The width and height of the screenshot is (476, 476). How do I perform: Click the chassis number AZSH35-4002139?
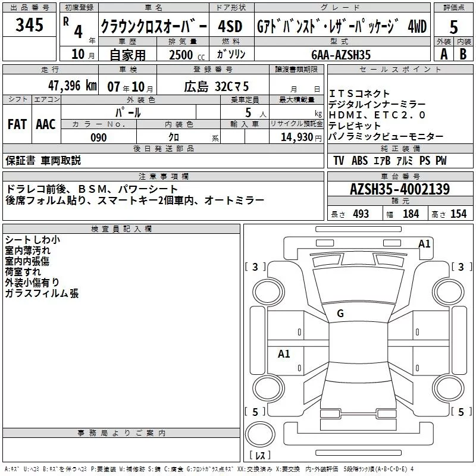click(x=400, y=189)
